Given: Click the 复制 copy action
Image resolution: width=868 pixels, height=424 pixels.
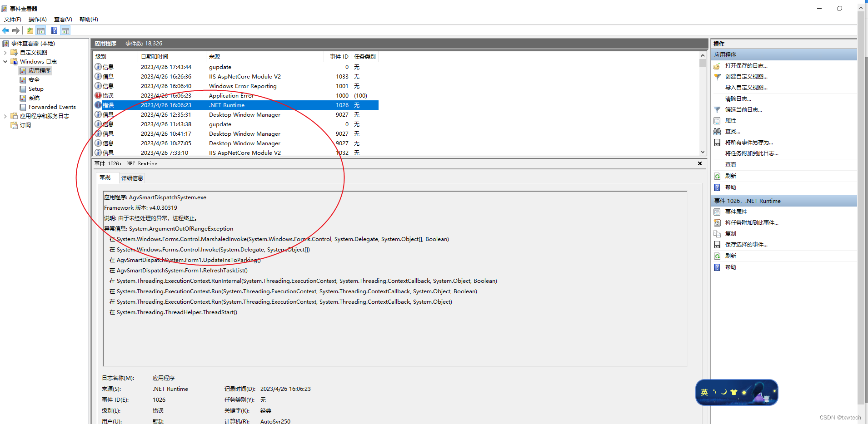Looking at the screenshot, I should [730, 234].
